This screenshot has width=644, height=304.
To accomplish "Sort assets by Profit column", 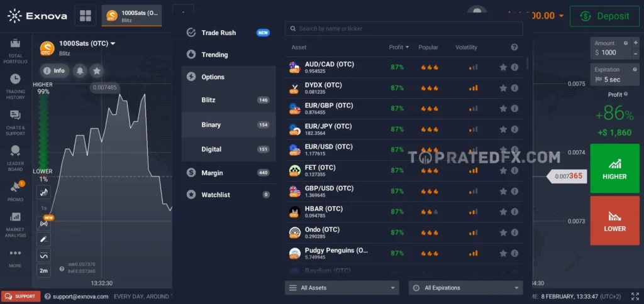I will [x=399, y=47].
